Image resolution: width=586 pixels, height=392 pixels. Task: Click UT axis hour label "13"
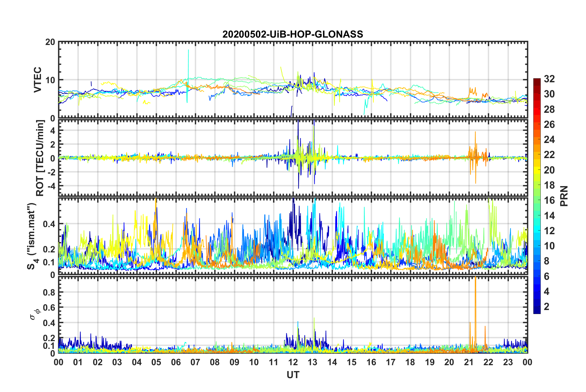[312, 362]
